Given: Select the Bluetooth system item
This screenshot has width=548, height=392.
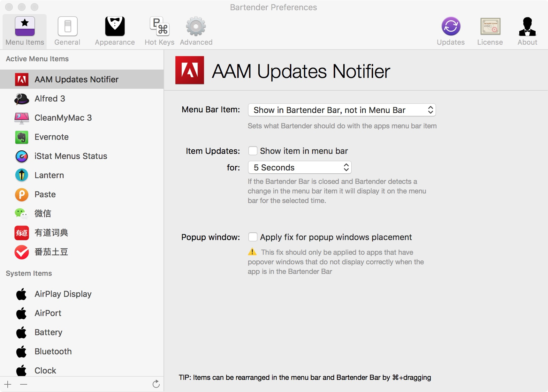Looking at the screenshot, I should pos(82,351).
